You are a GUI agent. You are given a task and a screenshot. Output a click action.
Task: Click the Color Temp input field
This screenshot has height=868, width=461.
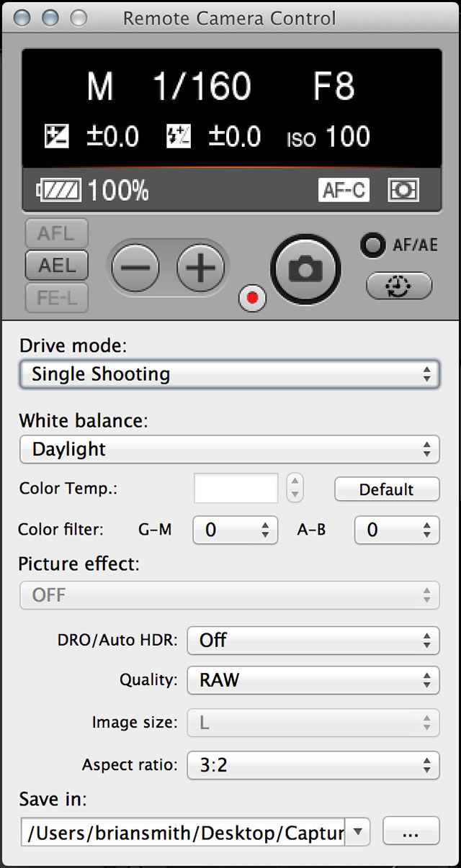[236, 489]
